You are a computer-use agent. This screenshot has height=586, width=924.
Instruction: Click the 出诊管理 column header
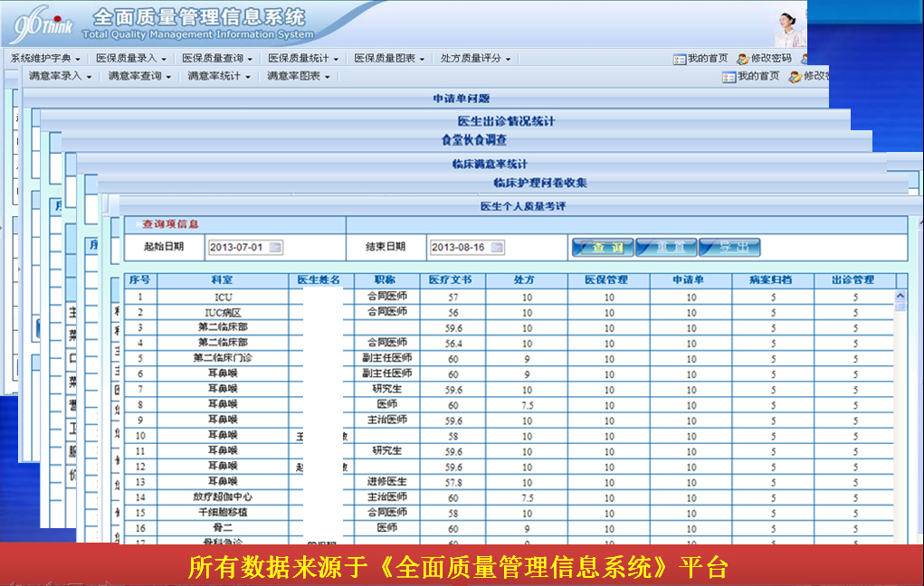point(854,280)
